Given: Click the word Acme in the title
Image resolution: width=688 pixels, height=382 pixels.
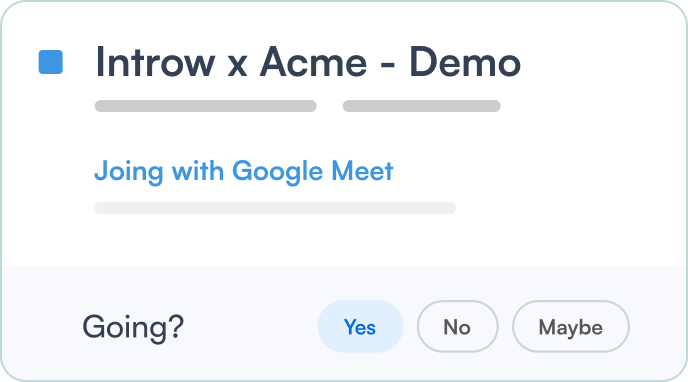Looking at the screenshot, I should (313, 62).
